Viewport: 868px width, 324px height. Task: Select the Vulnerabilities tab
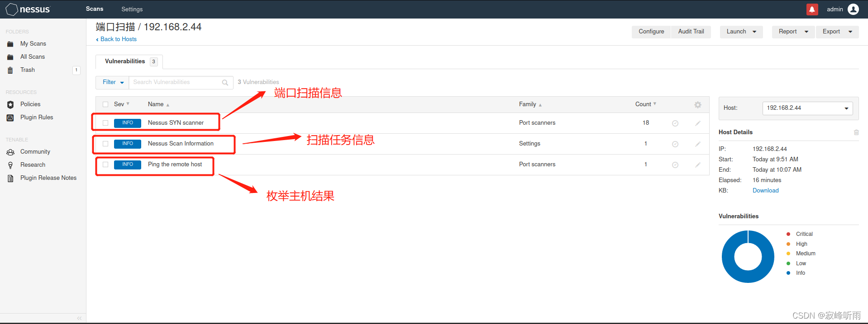(129, 61)
